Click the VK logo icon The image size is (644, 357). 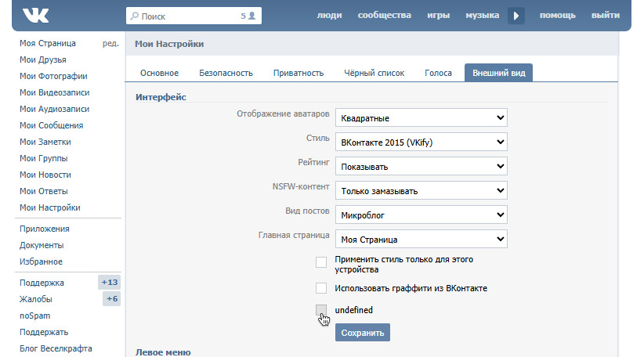36,15
